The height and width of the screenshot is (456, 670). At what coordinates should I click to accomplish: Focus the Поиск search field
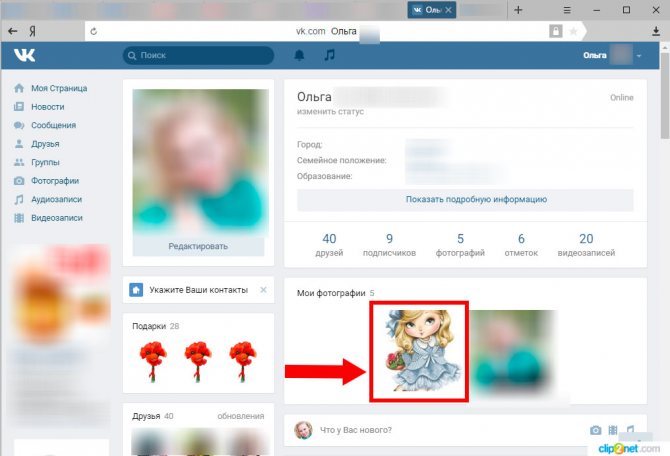198,56
